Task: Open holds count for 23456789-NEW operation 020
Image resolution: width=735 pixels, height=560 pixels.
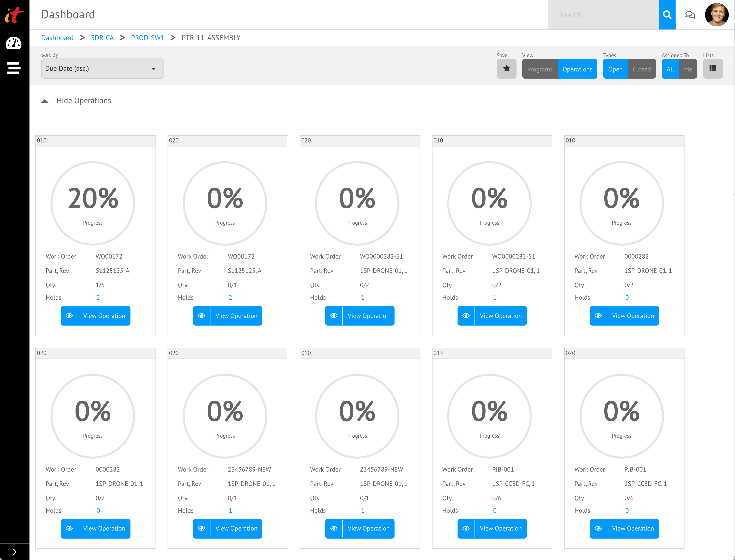Action: (230, 510)
